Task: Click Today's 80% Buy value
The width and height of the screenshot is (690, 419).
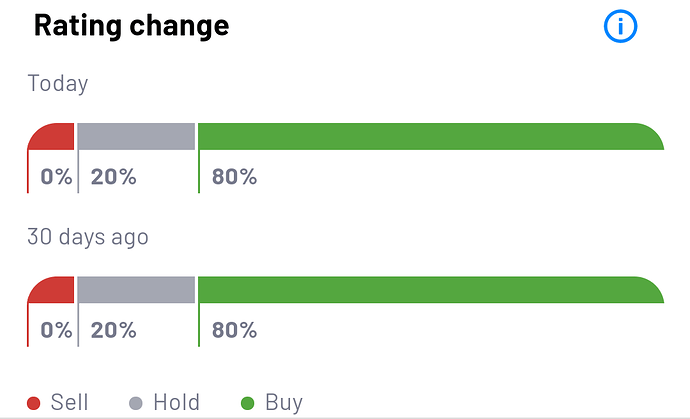Action: point(234,177)
